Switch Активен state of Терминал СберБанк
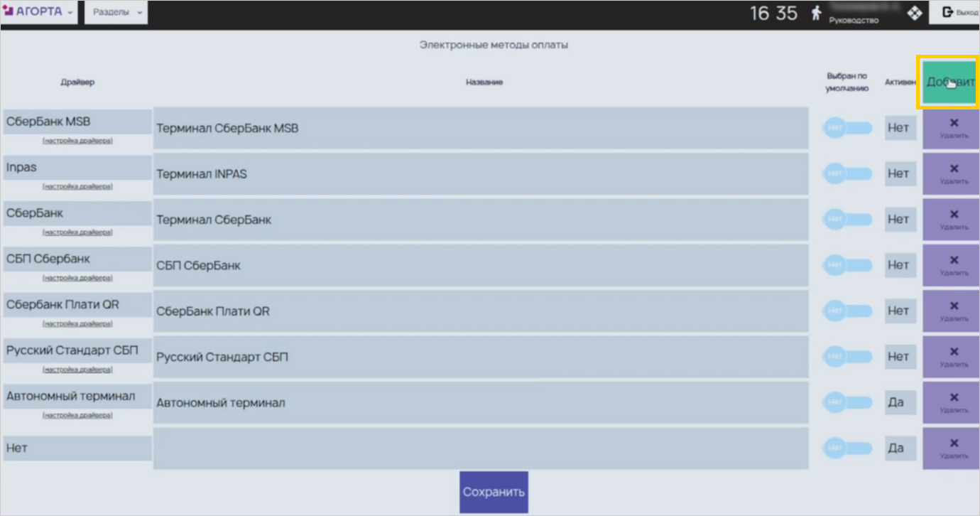The image size is (980, 516). pos(900,220)
